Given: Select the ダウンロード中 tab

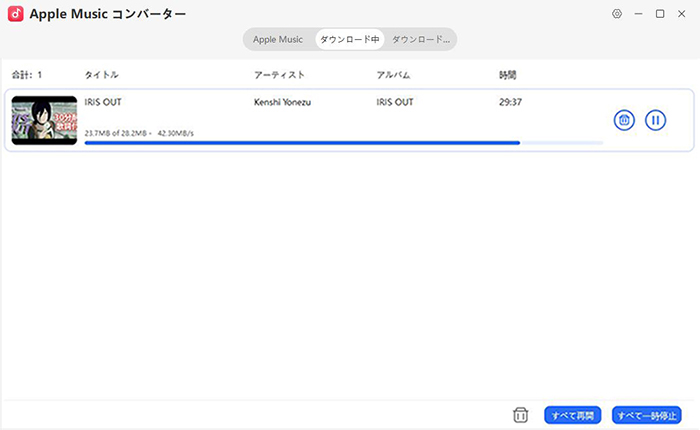Looking at the screenshot, I should 350,39.
